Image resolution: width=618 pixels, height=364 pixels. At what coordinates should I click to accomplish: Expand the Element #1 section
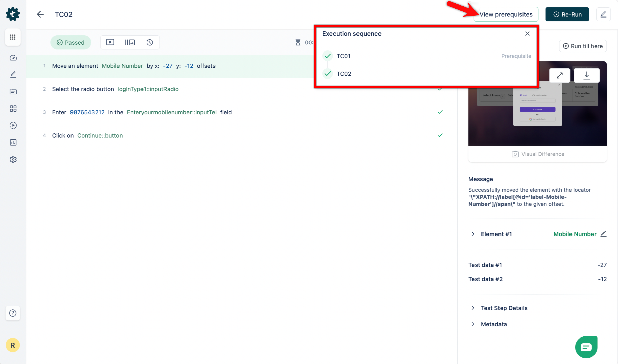473,234
